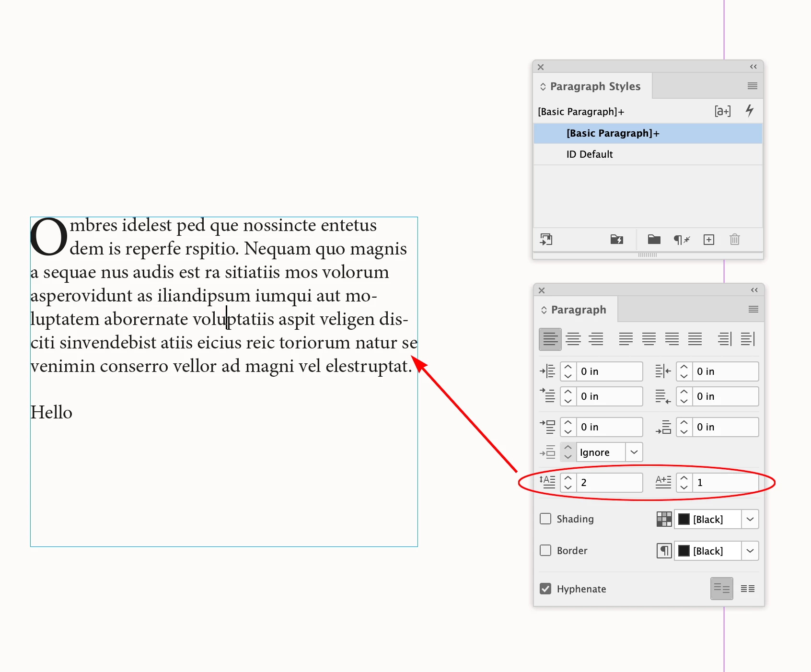Image resolution: width=811 pixels, height=672 pixels.
Task: Click Create New Style plus icon
Action: coord(709,240)
